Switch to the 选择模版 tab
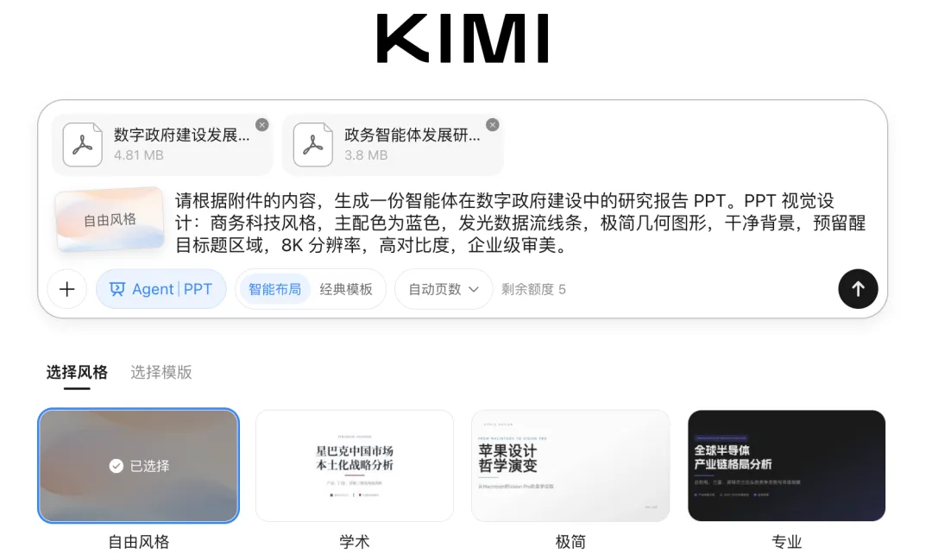The image size is (932, 560). 161,372
